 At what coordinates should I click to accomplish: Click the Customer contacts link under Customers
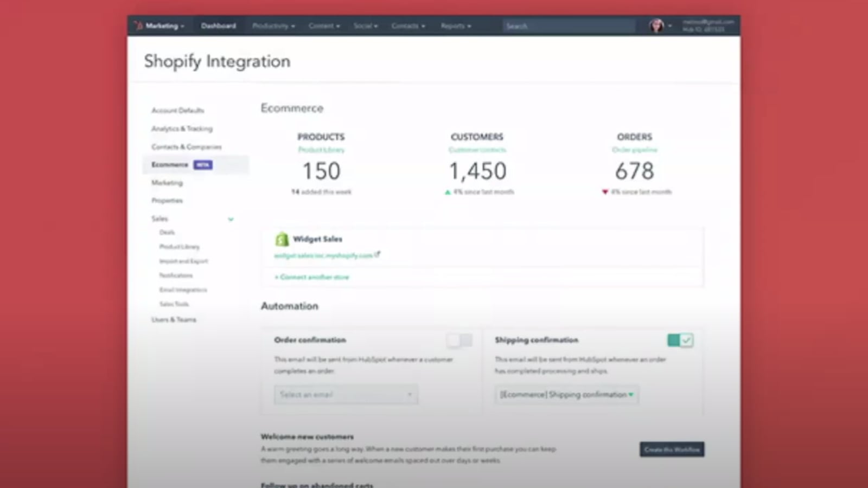[477, 150]
